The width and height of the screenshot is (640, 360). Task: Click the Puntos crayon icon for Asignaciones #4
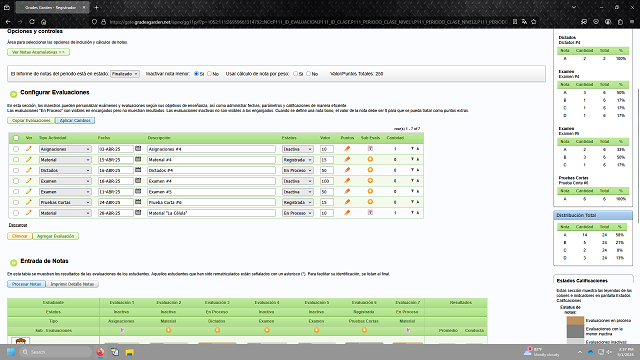[x=347, y=149]
